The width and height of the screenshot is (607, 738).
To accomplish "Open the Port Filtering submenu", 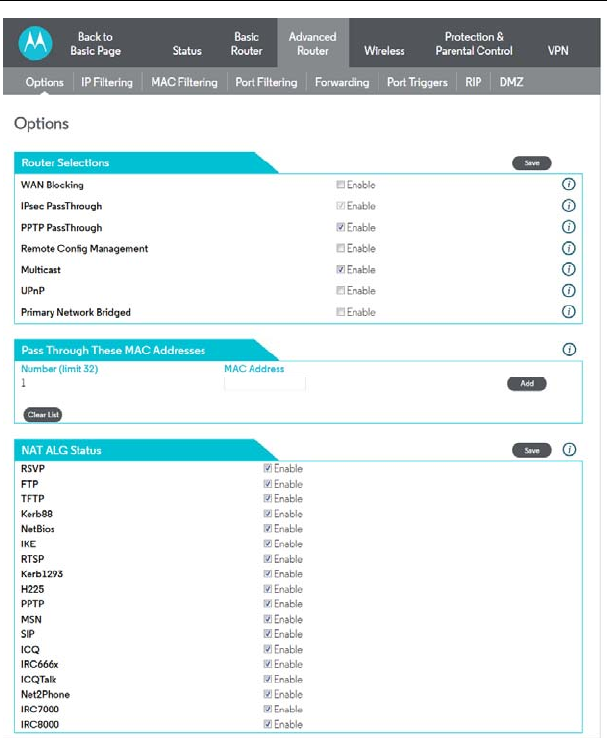I will pyautogui.click(x=266, y=82).
